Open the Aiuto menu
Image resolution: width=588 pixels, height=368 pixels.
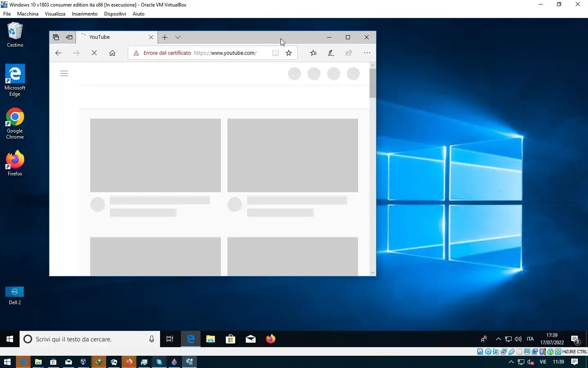pyautogui.click(x=138, y=14)
